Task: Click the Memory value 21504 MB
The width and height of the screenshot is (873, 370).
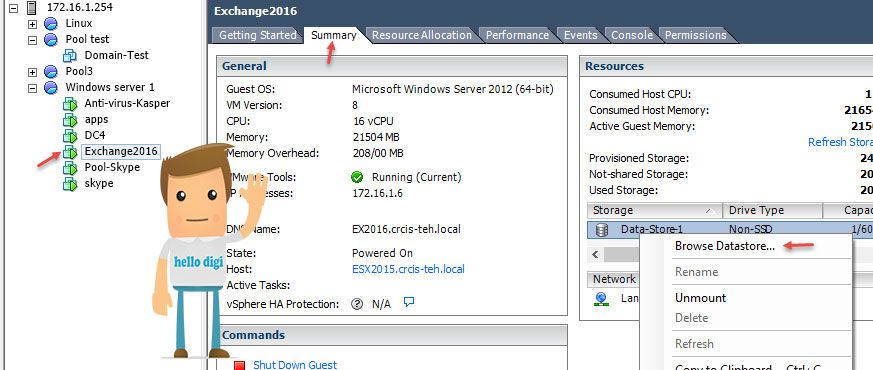Action: 376,137
